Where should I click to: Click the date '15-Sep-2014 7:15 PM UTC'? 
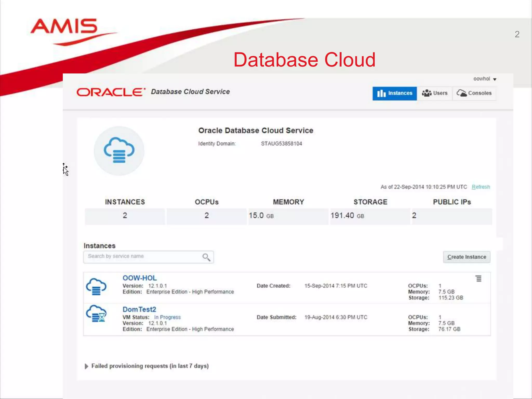click(x=336, y=286)
